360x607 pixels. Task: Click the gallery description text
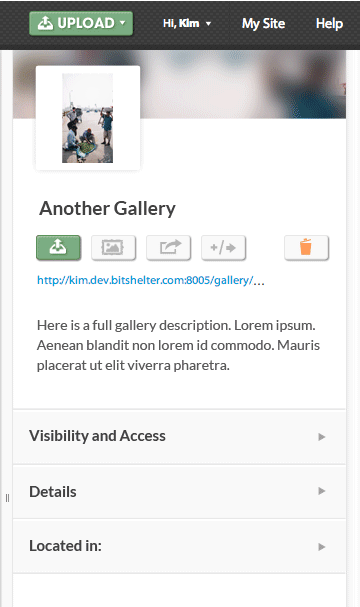178,345
